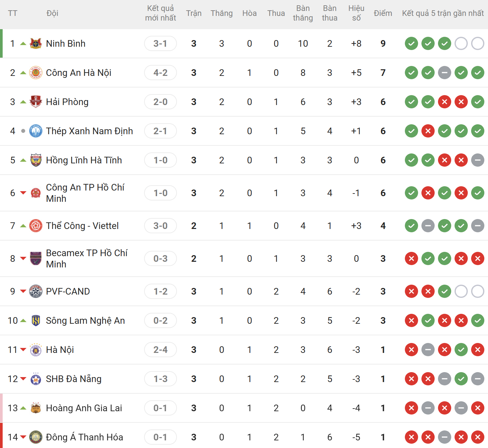Open the 4-2 result of Công An Hà Nội

pos(160,73)
